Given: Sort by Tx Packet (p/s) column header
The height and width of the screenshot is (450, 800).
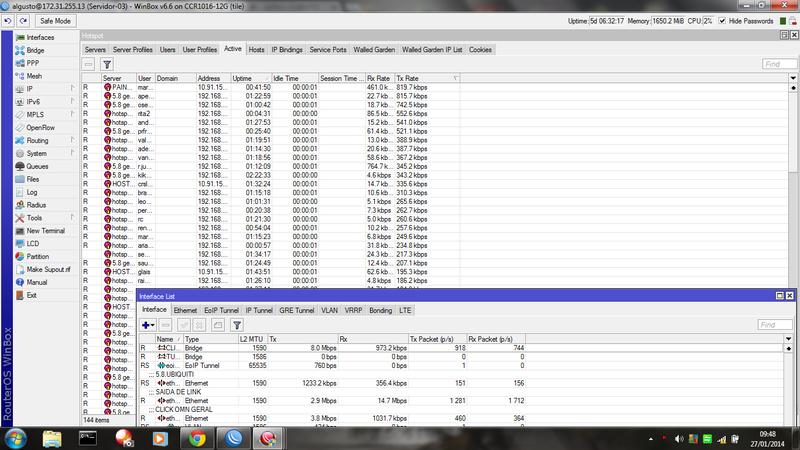Looking at the screenshot, I should (x=438, y=339).
